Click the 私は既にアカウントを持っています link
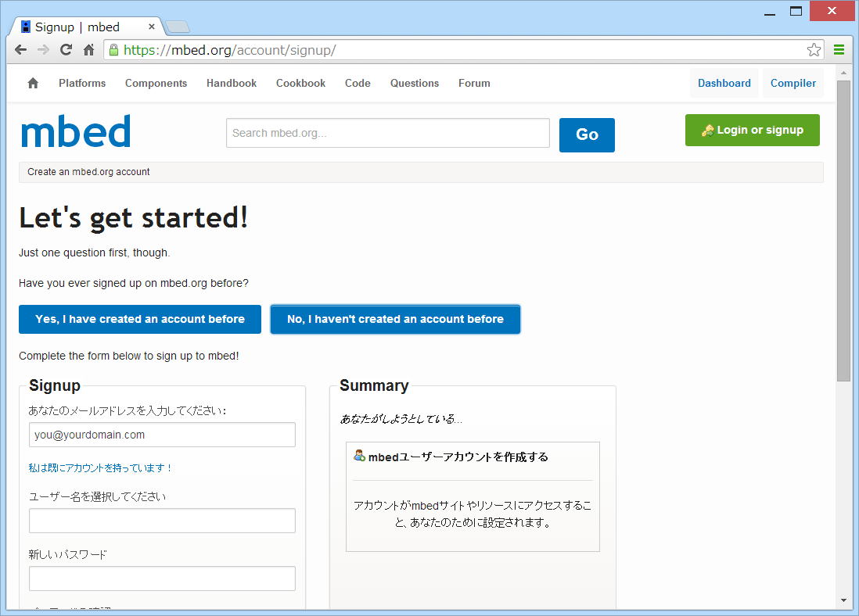Screen dimensions: 859x616 pyautogui.click(x=100, y=467)
